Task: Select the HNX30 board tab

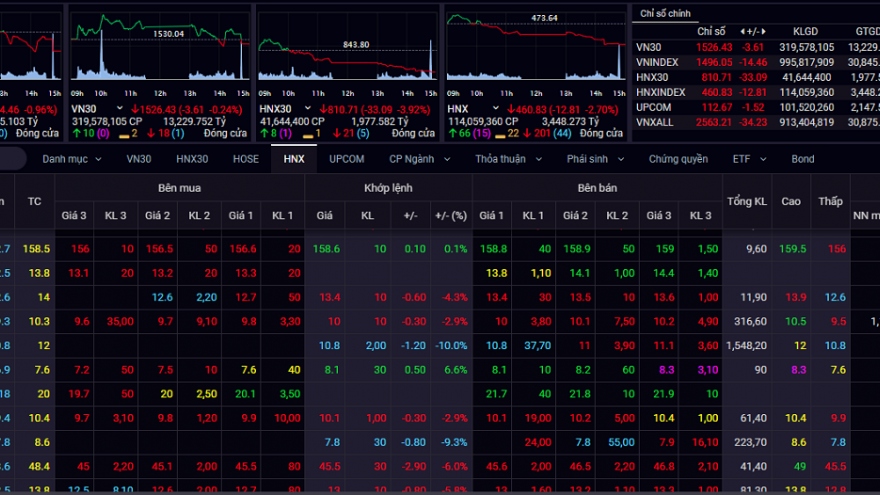Action: point(191,159)
